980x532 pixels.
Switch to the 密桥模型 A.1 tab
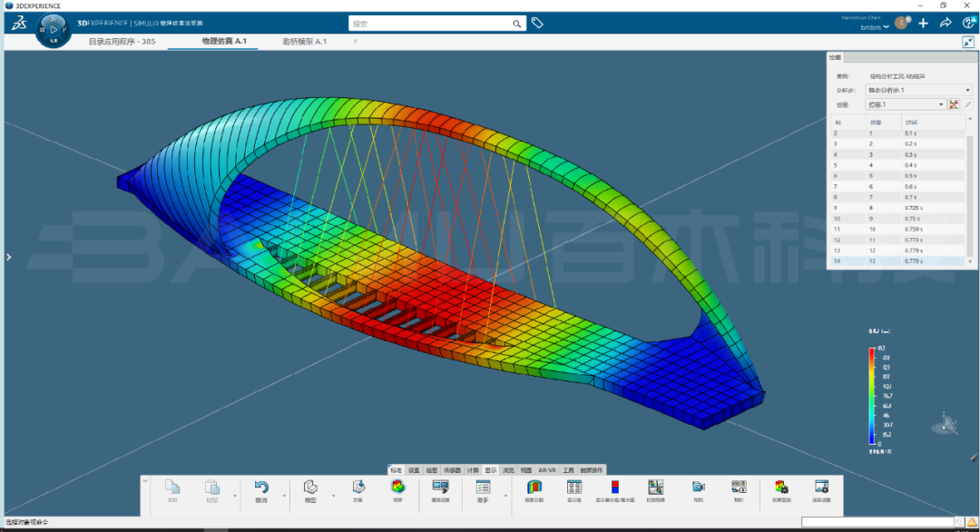pyautogui.click(x=304, y=42)
